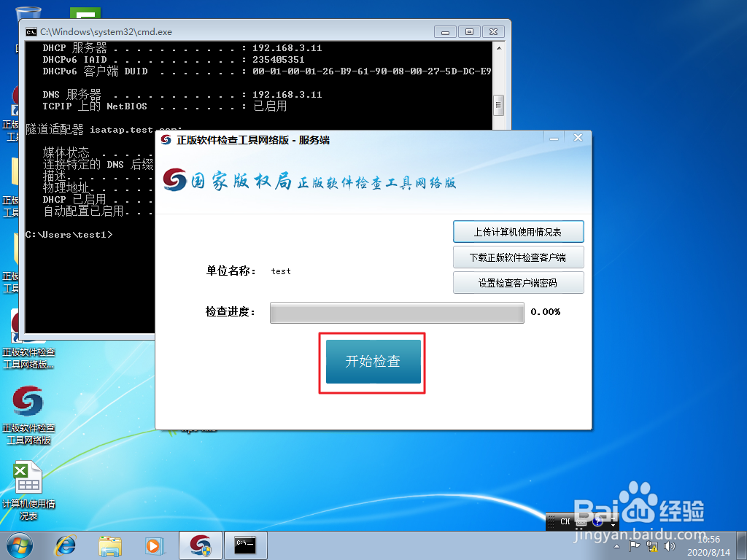Open the Windows Start menu

[x=20, y=545]
